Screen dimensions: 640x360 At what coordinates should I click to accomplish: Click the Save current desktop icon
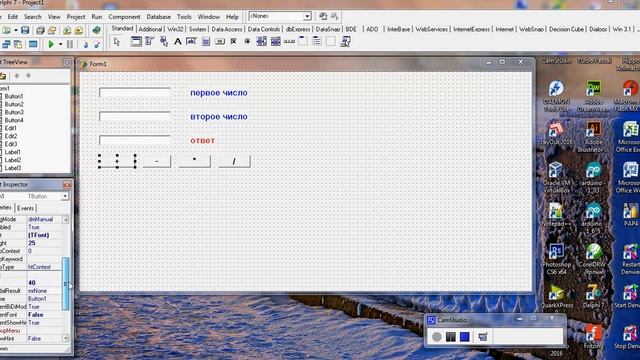pos(323,16)
